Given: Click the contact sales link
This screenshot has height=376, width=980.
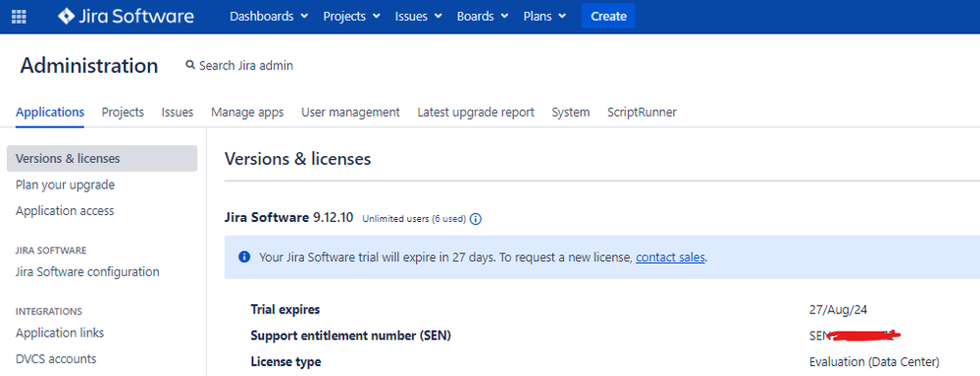Looking at the screenshot, I should (671, 257).
